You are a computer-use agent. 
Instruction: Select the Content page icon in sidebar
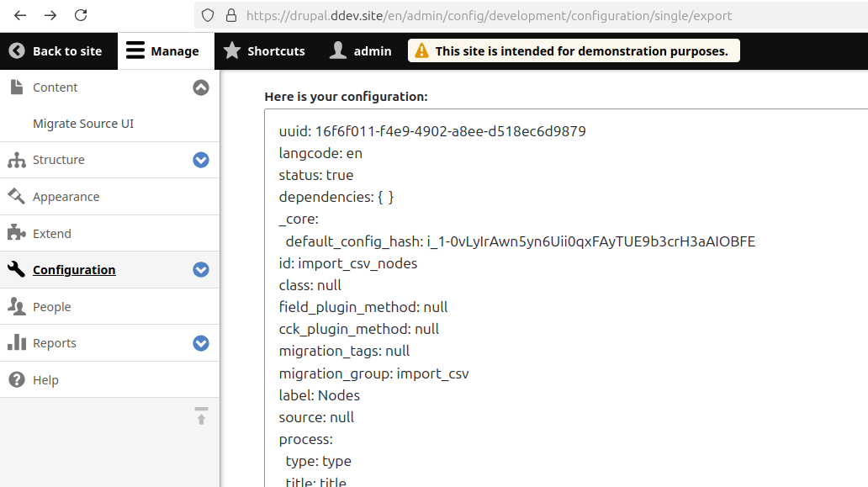(x=17, y=87)
